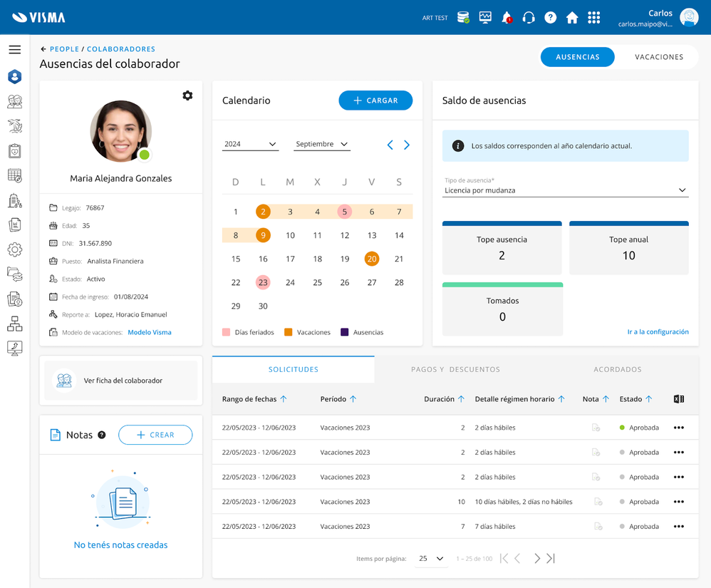Open the 2024 year dropdown
Screen dimensions: 711x588
[249, 144]
